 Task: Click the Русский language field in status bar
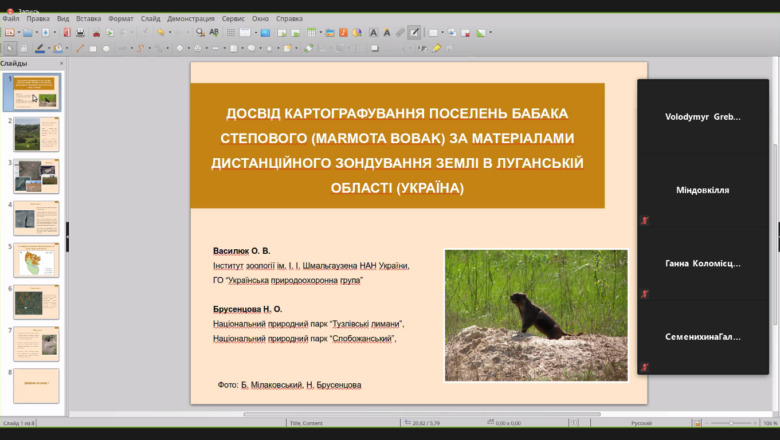[x=641, y=423]
